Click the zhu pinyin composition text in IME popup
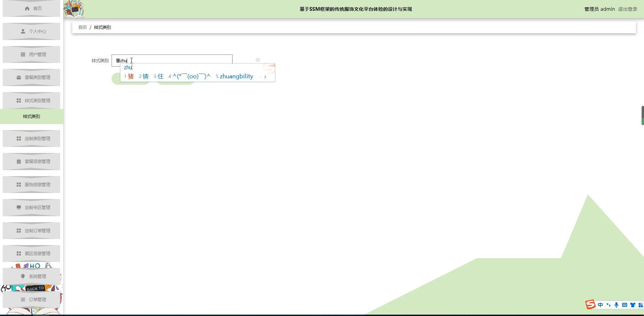This screenshot has width=644, height=316. tap(128, 67)
